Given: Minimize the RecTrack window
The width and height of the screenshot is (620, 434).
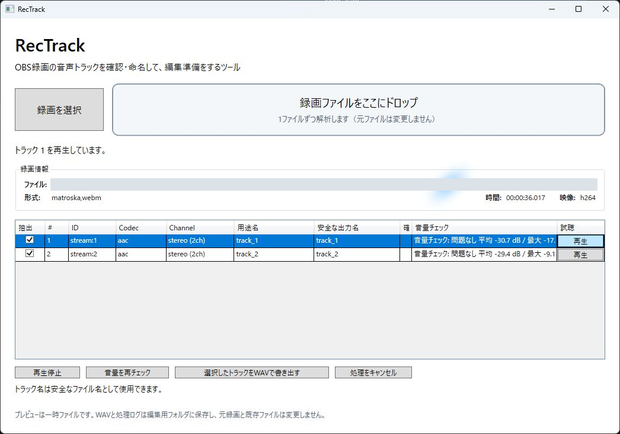Looking at the screenshot, I should point(552,9).
